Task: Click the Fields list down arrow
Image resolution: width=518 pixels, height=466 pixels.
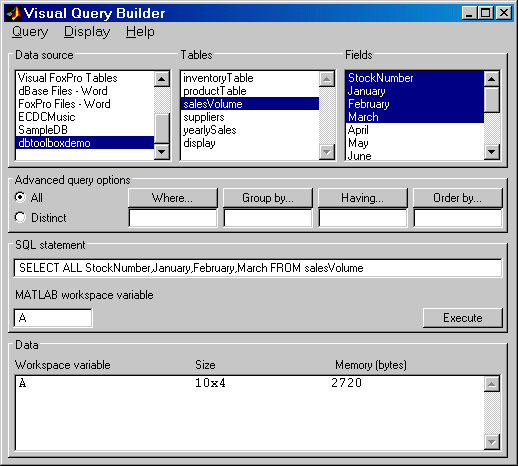Action: (x=491, y=152)
